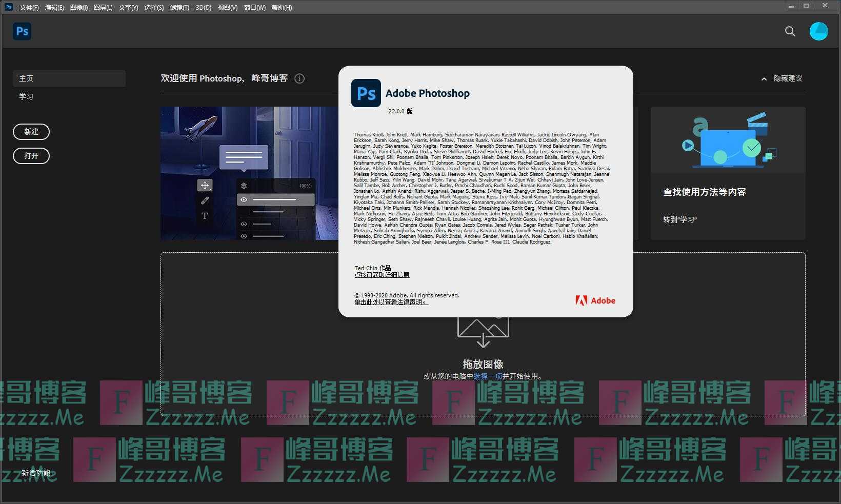Click the space shuttle tutorial thumbnail
841x504 pixels.
(x=249, y=173)
